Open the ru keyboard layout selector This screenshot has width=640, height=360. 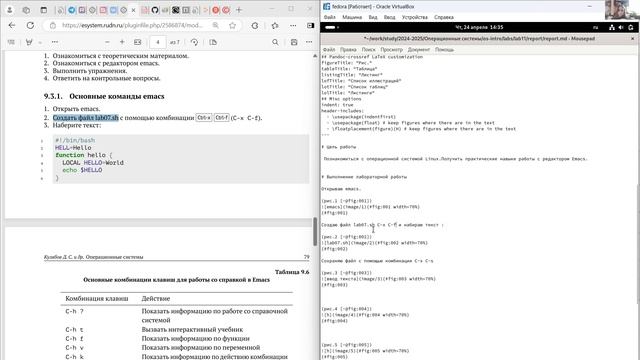pyautogui.click(x=595, y=27)
